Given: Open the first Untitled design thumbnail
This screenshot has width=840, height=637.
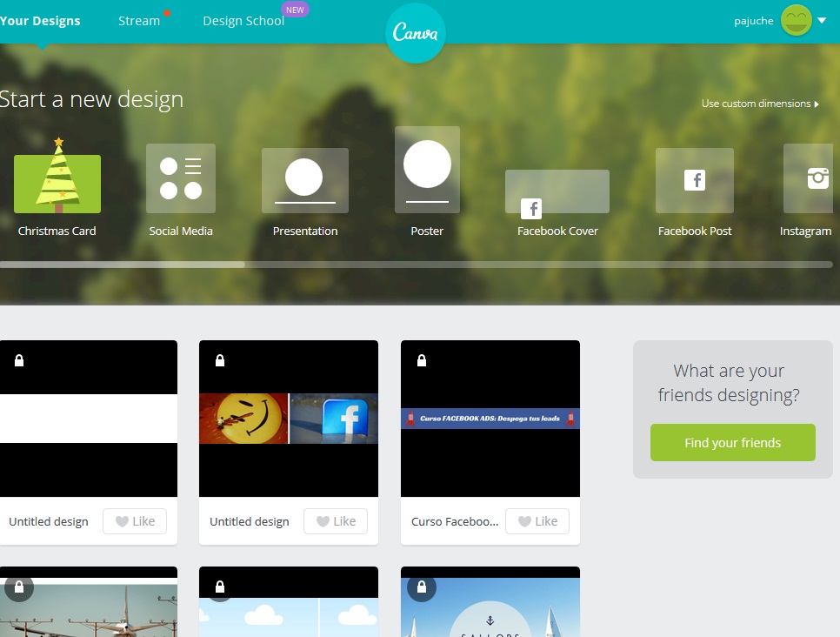Looking at the screenshot, I should point(89,419).
